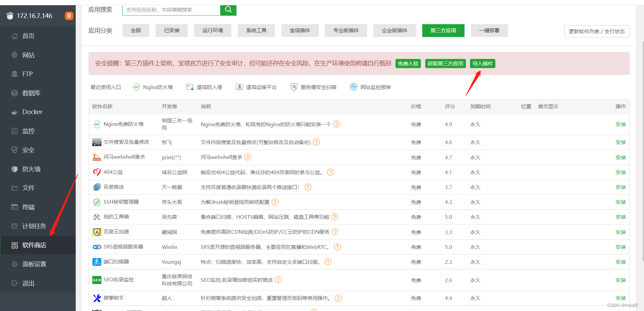Click the 端口扫描器 row icon
The image size is (644, 311).
pyautogui.click(x=97, y=262)
